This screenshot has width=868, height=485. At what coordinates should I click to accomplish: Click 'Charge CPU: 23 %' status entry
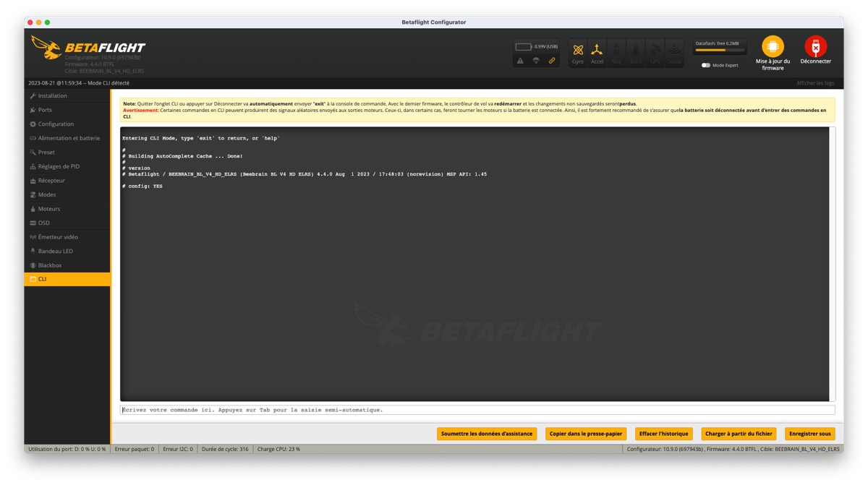[x=278, y=449]
